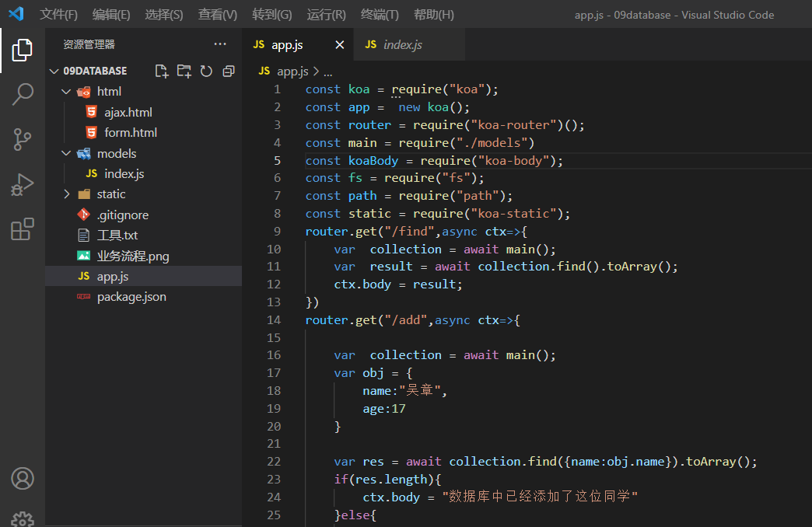Open the Explorer view in activity bar
Image resolution: width=812 pixels, height=527 pixels.
(23, 50)
